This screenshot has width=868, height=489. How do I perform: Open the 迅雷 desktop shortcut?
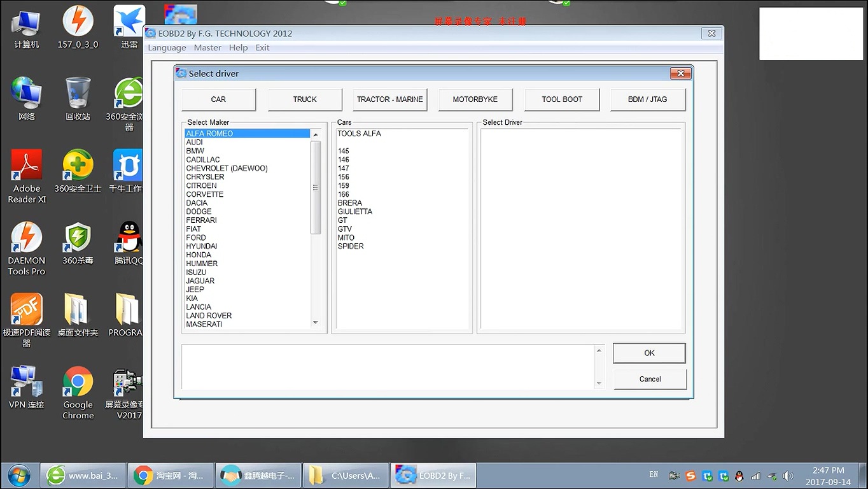point(129,27)
